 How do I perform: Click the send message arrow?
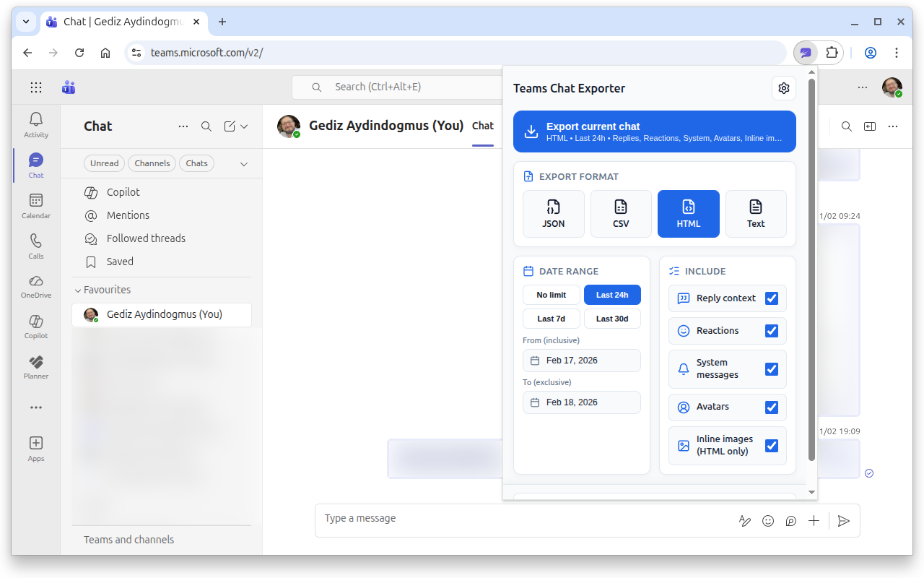pos(844,521)
